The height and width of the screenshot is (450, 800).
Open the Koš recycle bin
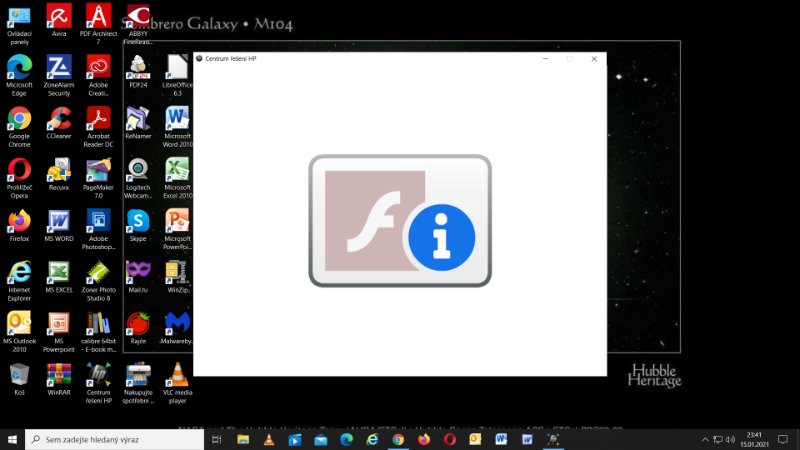pyautogui.click(x=19, y=379)
